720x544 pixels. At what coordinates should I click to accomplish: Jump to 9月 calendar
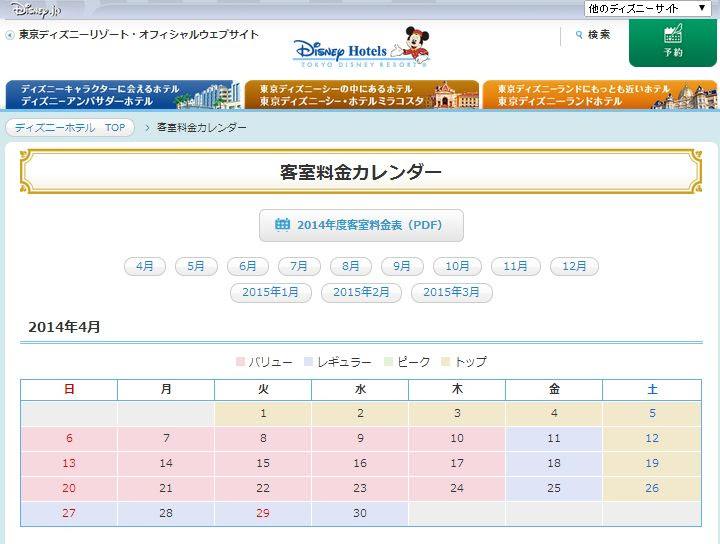point(402,266)
